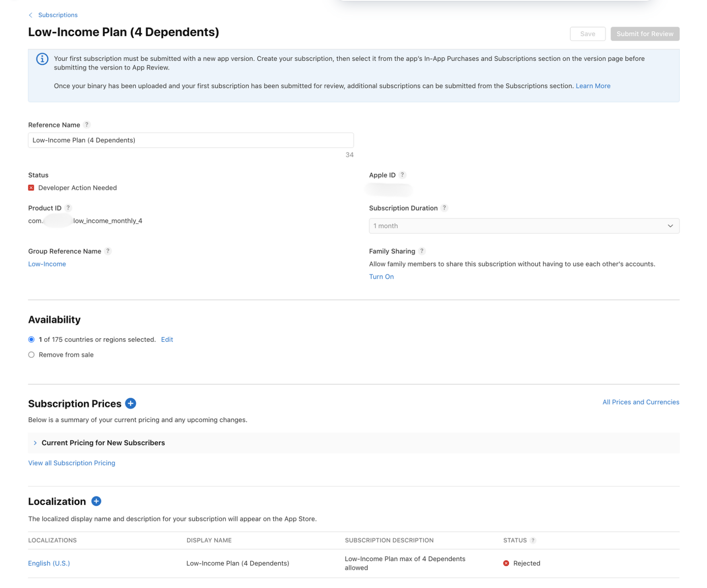Turn On Family Sharing

pyautogui.click(x=381, y=277)
